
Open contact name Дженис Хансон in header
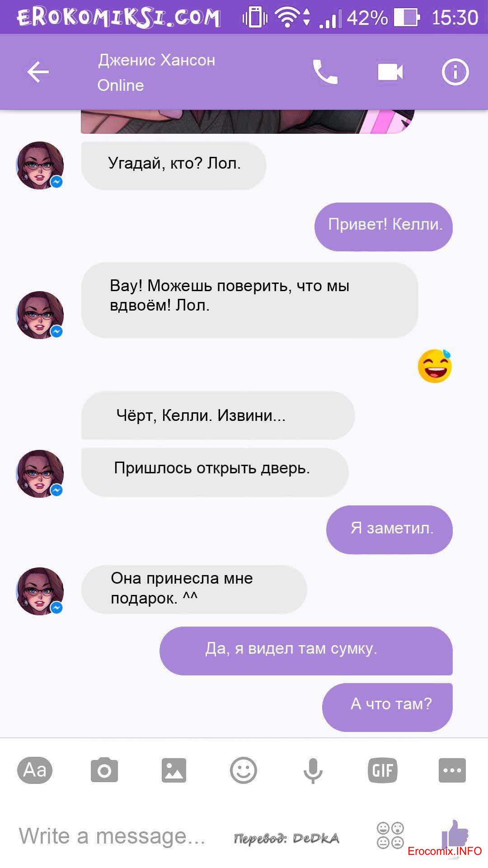[x=157, y=60]
